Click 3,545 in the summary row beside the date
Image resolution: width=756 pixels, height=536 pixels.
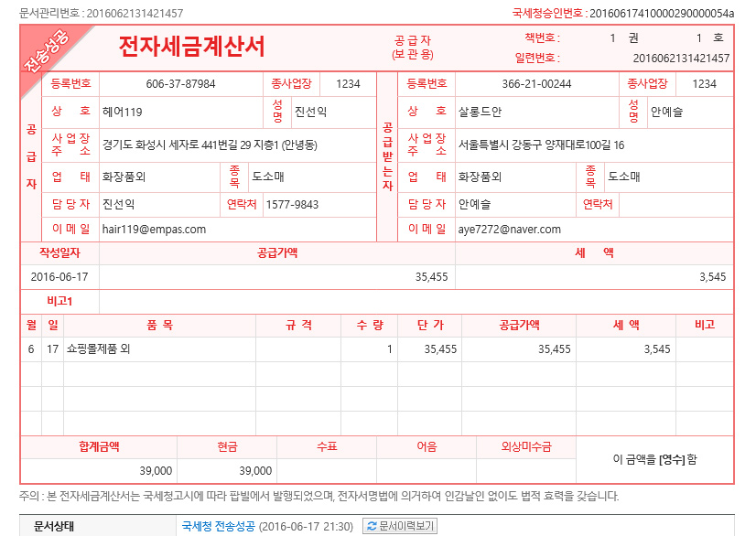tap(713, 277)
